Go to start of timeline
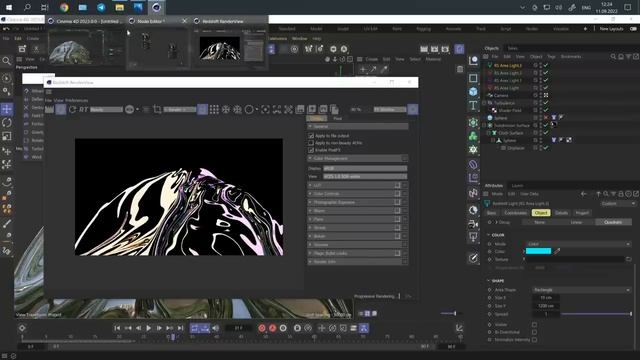This screenshot has height=360, width=640. (x=117, y=328)
